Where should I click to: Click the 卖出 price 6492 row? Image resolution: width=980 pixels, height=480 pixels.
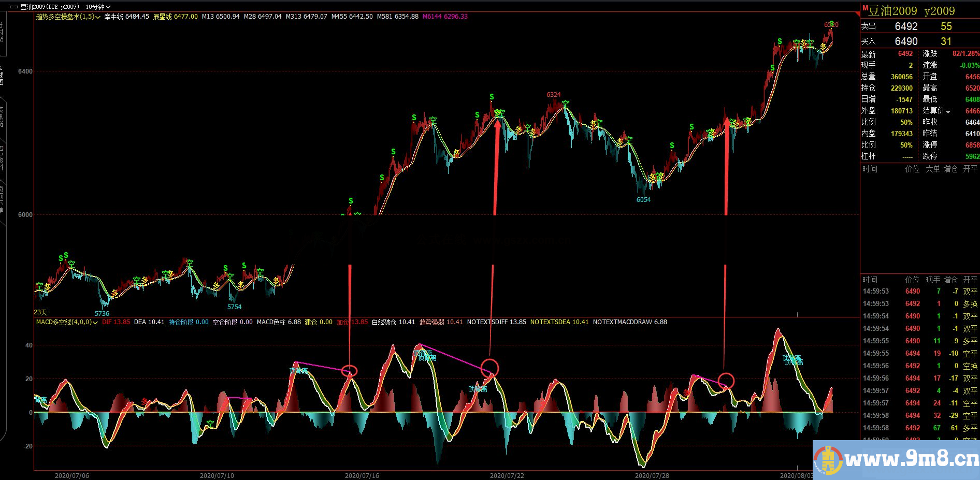tap(920, 26)
